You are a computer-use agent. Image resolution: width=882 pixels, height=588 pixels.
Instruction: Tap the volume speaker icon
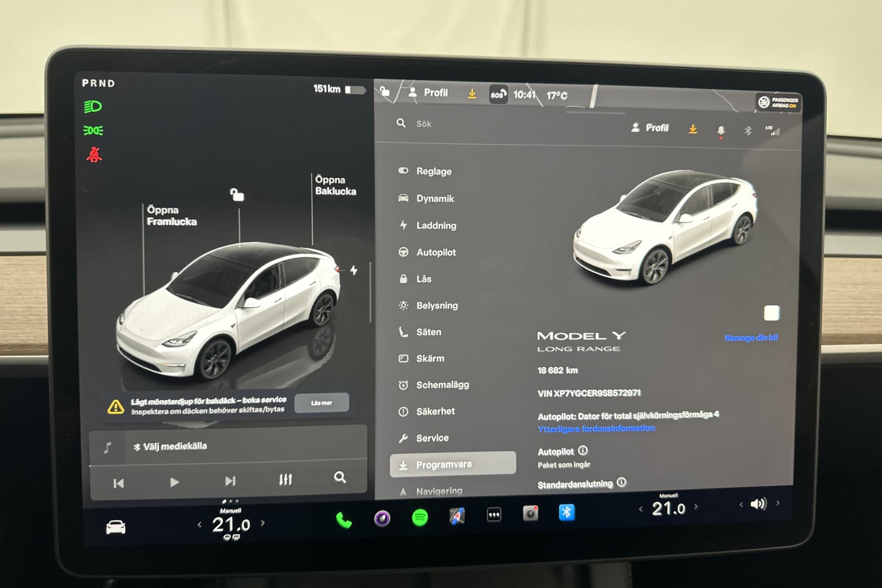(x=759, y=504)
